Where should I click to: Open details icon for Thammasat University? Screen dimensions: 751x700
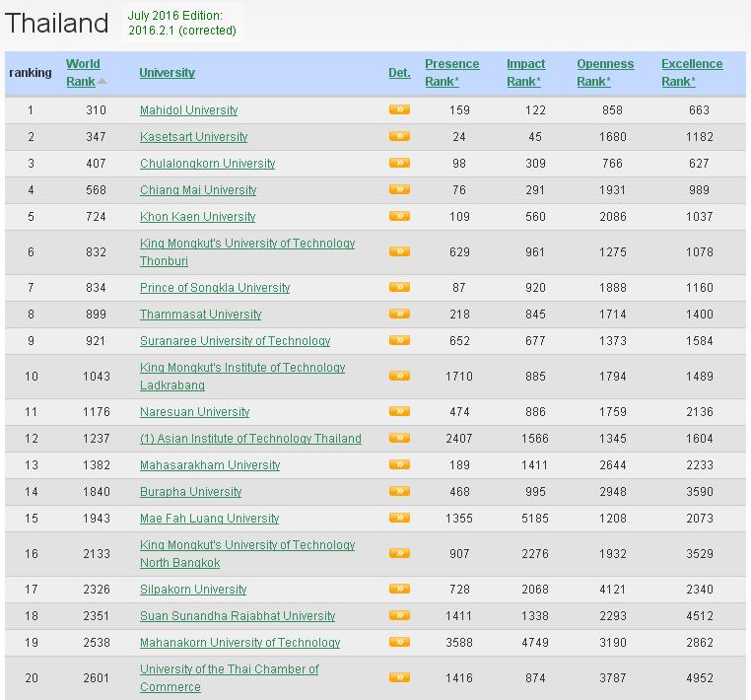point(399,314)
